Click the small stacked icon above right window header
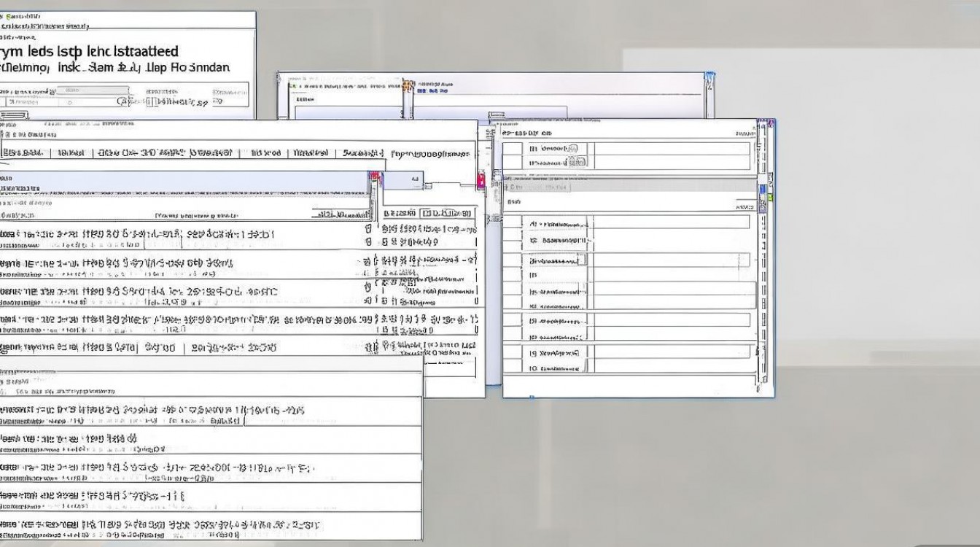 coord(496,117)
